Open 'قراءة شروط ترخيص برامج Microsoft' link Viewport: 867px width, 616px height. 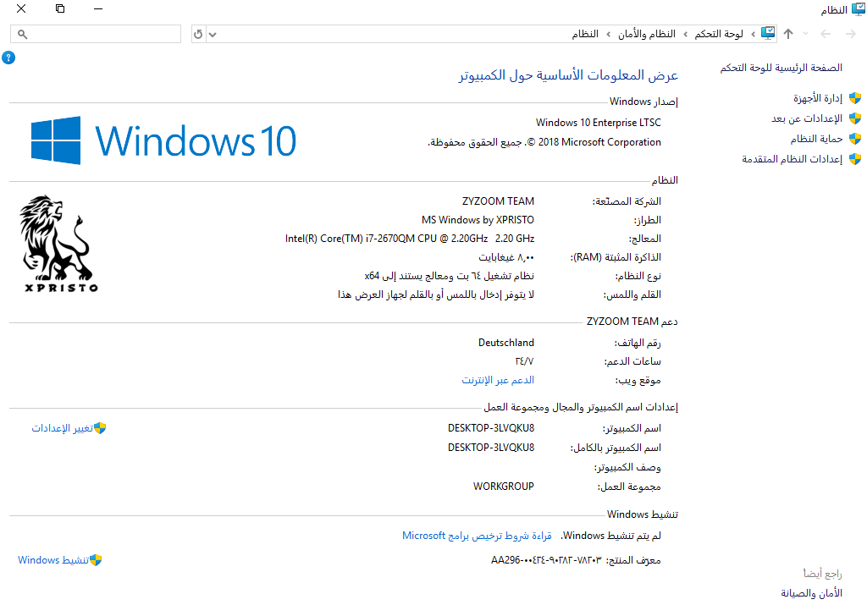tap(477, 536)
